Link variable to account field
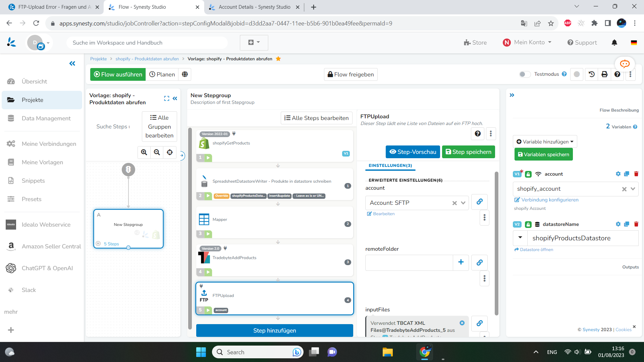644x362 pixels. 479,202
